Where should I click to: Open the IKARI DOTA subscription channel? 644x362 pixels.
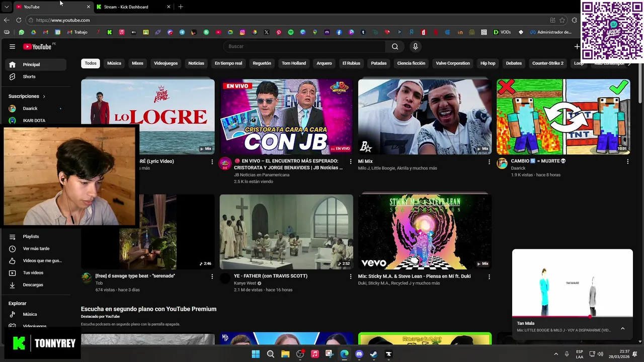(36, 121)
